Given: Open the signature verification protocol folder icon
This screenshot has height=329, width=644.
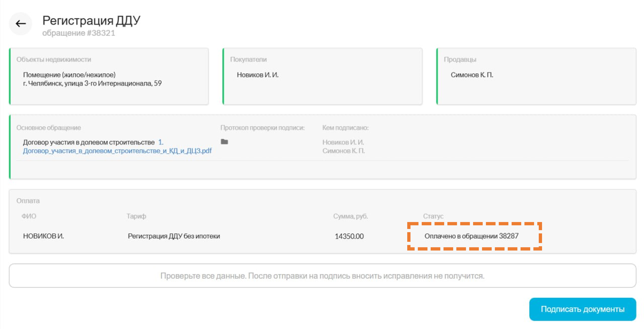Looking at the screenshot, I should point(224,142).
